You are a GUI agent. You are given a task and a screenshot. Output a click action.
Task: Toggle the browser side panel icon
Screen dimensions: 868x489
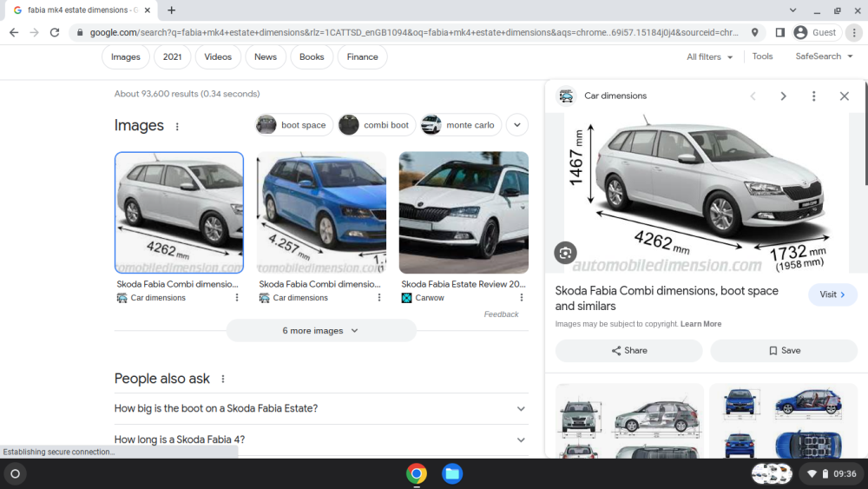(780, 33)
